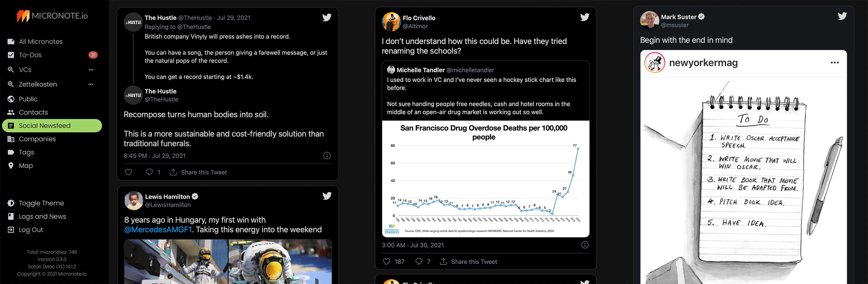Screen dimensions: 868x284
Task: Click the Contacts people icon
Action: pyautogui.click(x=11, y=112)
